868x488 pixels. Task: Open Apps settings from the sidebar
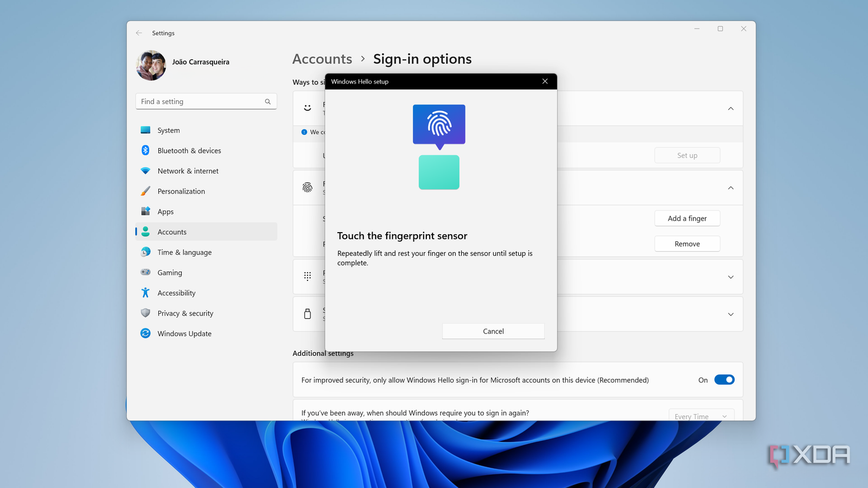click(x=165, y=211)
